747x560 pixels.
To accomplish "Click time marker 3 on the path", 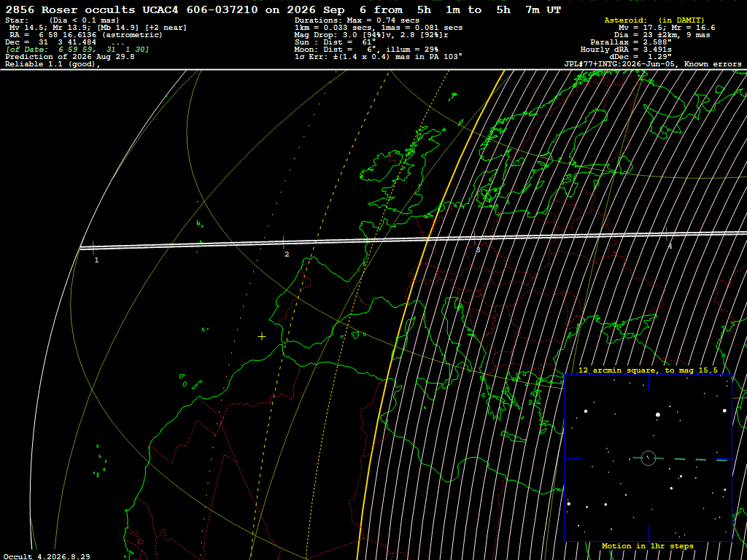I will tap(478, 249).
